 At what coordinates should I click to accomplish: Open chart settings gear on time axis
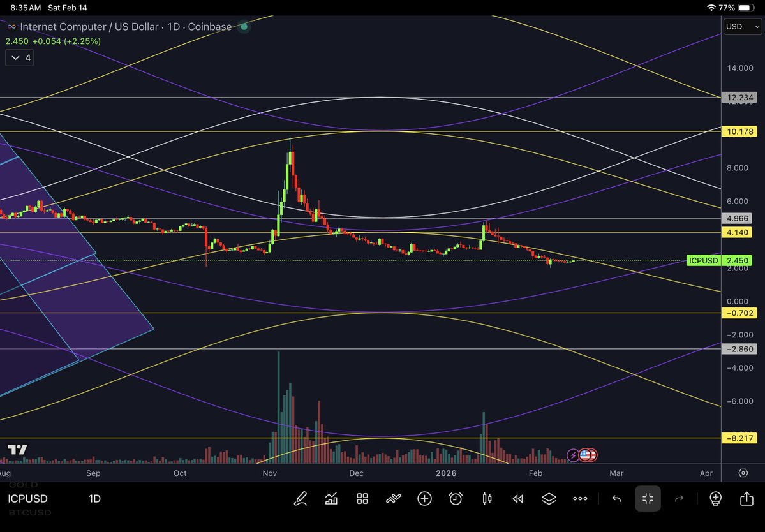[743, 473]
